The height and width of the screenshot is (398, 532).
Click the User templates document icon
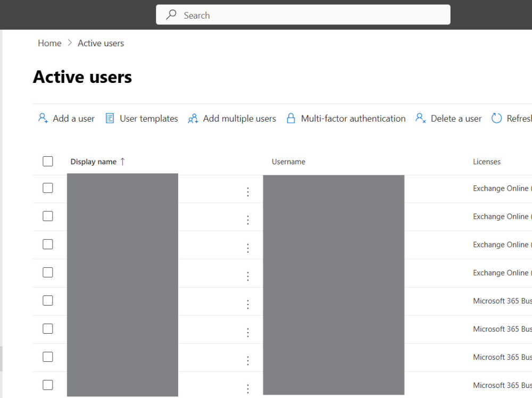coord(110,118)
